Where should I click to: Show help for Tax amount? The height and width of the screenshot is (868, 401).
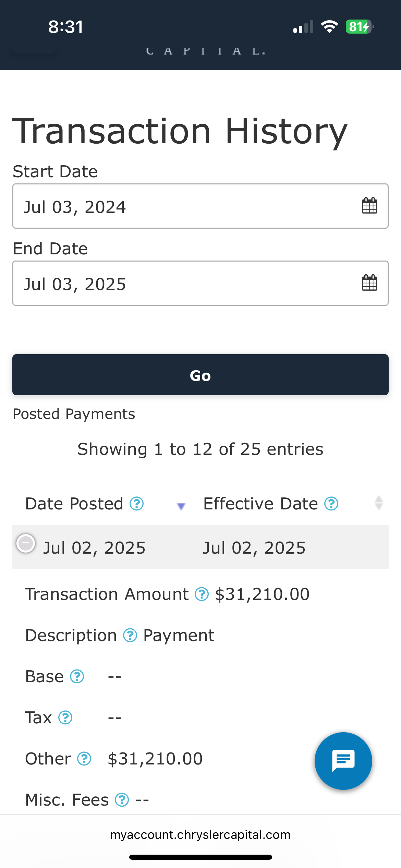65,718
